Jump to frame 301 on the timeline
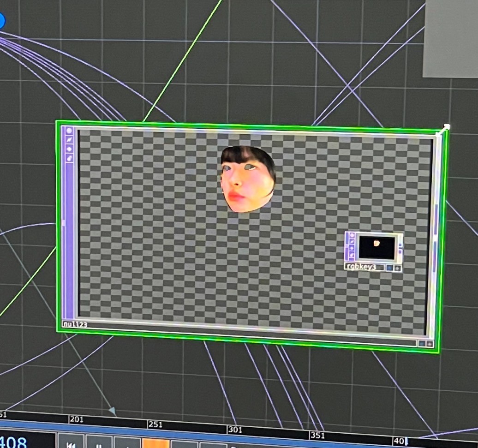 click(234, 430)
